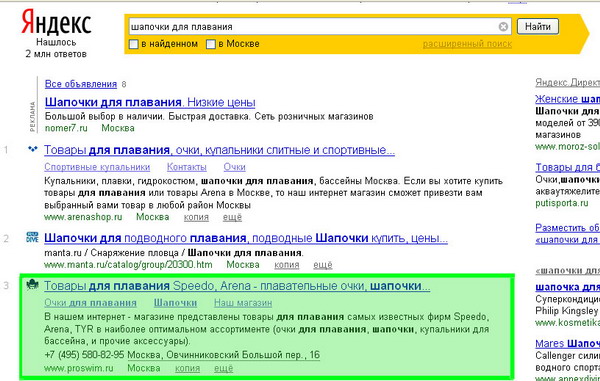600x381 pixels.
Task: Open the www.arenashop.ru URL
Action: pyautogui.click(x=83, y=217)
